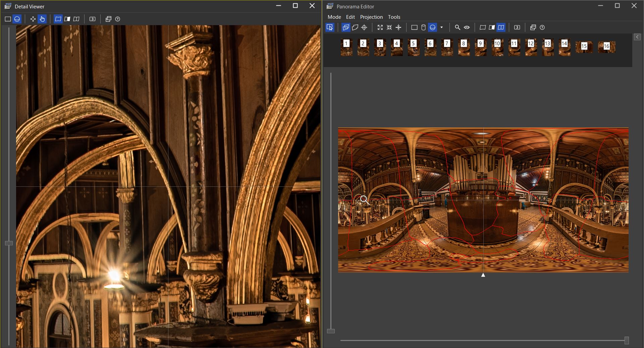This screenshot has height=348, width=644.
Task: Click the open-book (two-panel) icon, Detail Viewer
Action: click(x=76, y=19)
